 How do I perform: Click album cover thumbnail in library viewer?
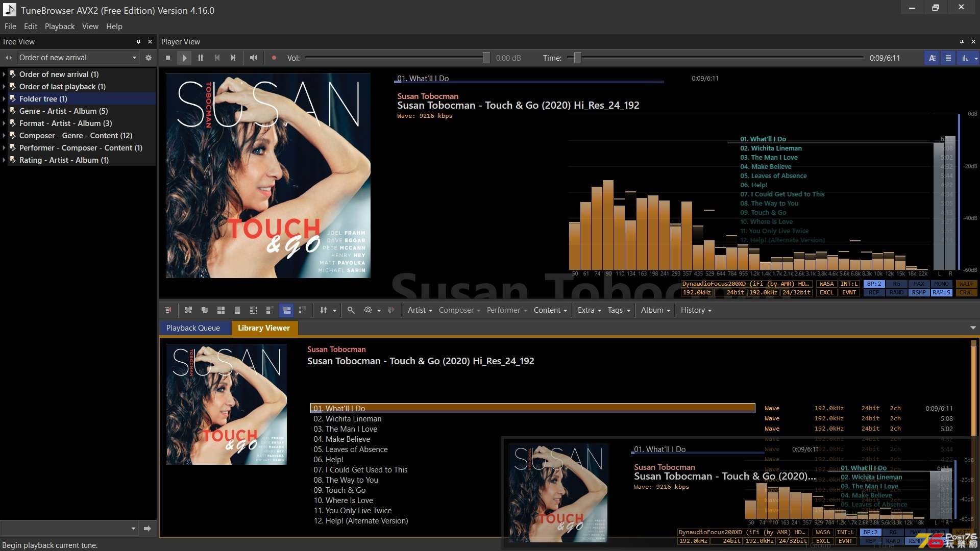[227, 405]
